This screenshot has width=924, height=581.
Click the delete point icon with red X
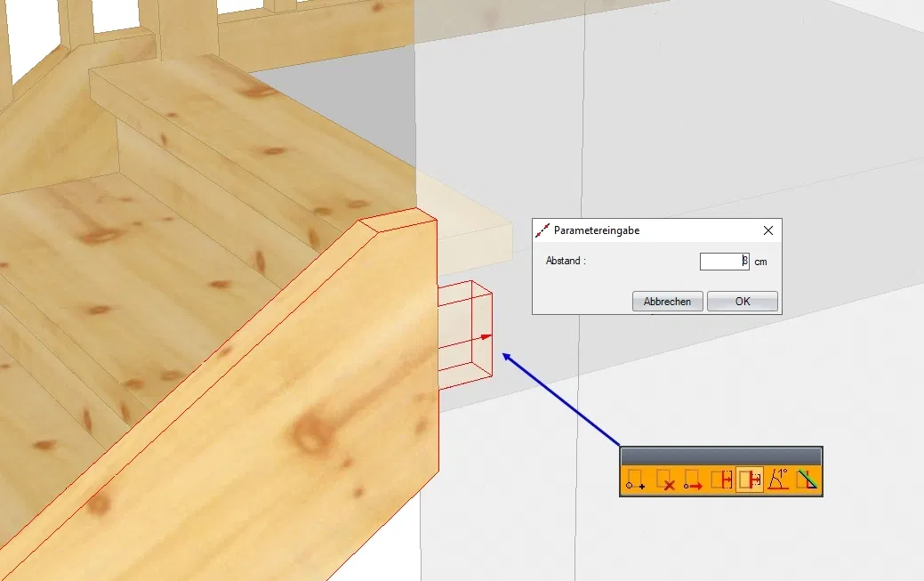click(x=663, y=480)
